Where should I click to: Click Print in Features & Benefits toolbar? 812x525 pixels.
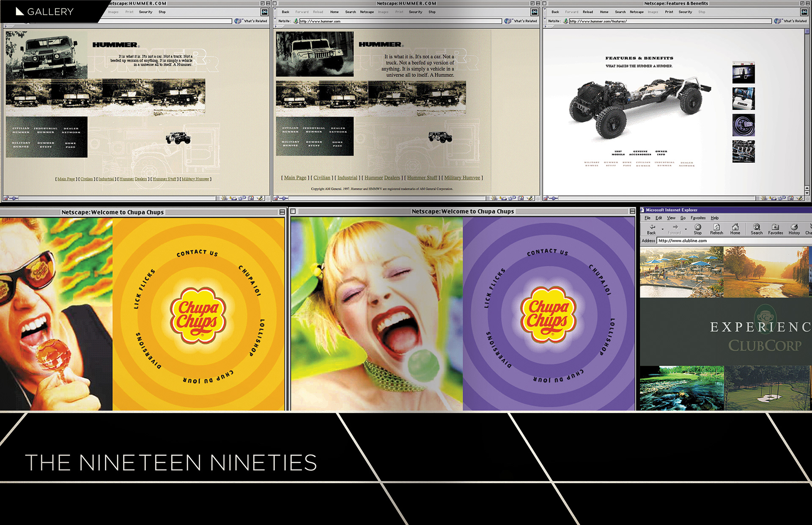[669, 12]
